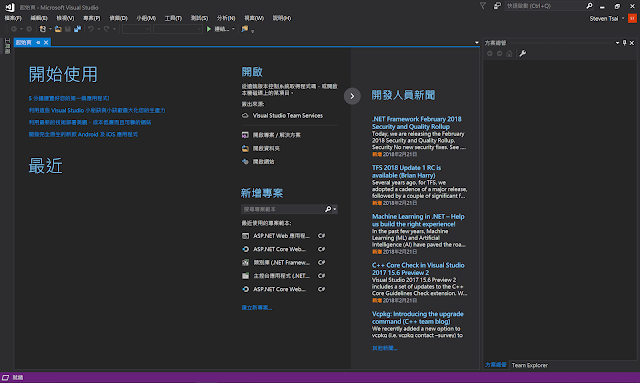Switch to the Team Explorer tab
This screenshot has height=383, width=640.
point(529,365)
